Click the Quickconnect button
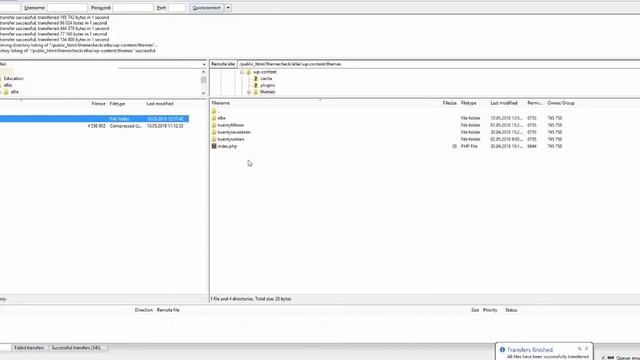640x360 pixels. 207,8
